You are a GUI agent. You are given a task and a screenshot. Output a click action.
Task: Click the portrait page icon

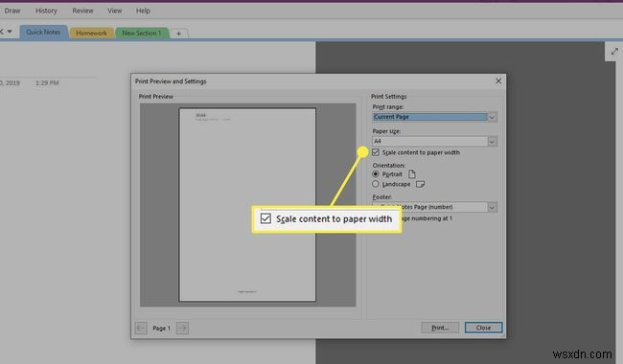tap(412, 174)
